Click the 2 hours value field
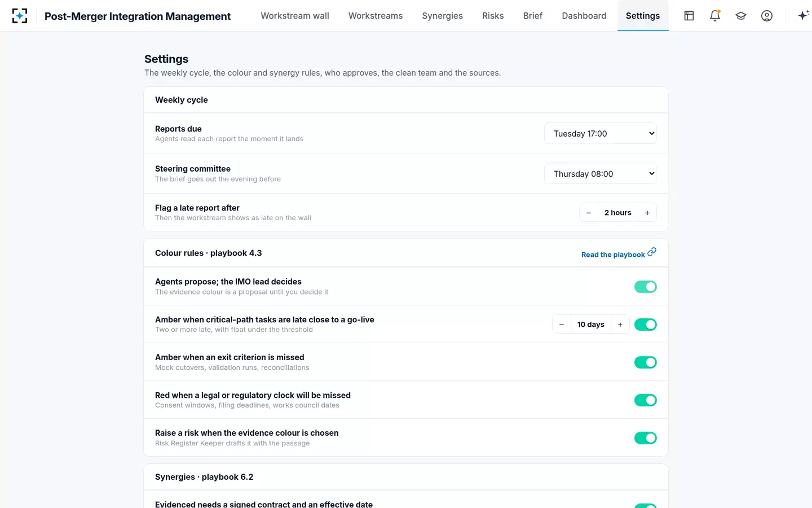 coord(618,213)
